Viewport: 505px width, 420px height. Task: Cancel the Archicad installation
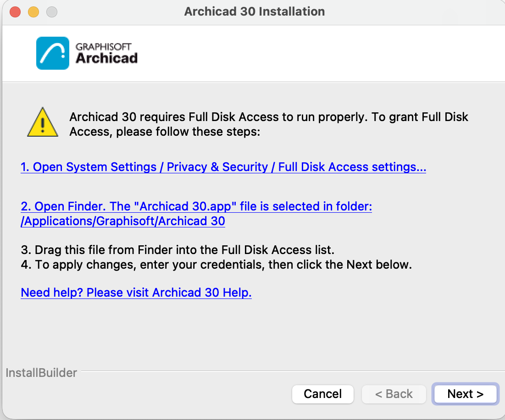[323, 394]
